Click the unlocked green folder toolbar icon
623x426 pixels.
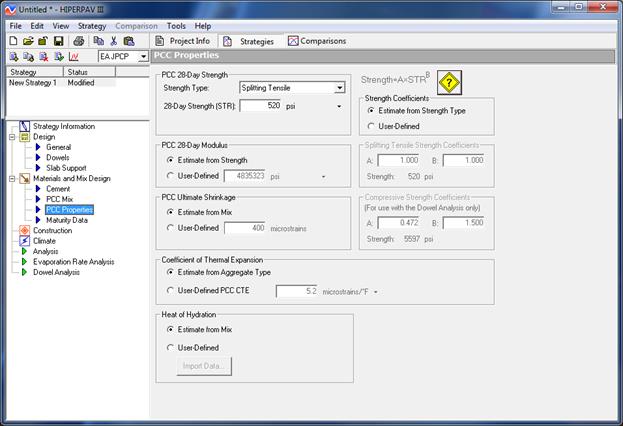pyautogui.click(x=43, y=41)
